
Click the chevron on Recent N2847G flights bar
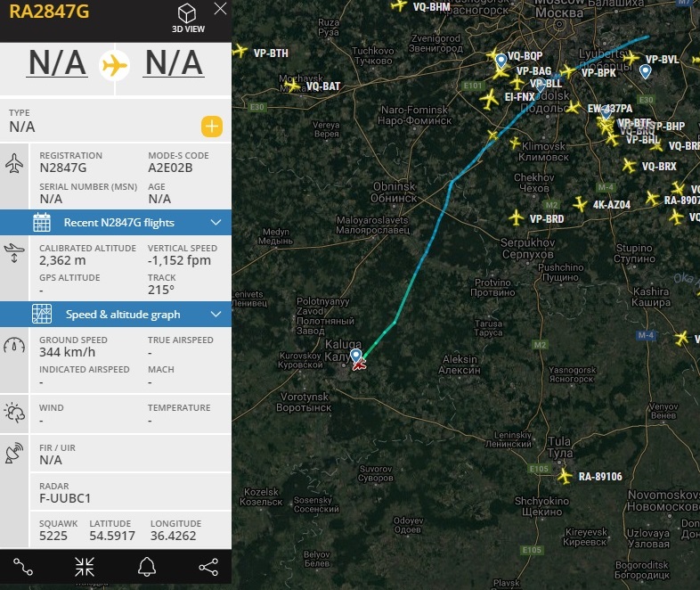(216, 222)
